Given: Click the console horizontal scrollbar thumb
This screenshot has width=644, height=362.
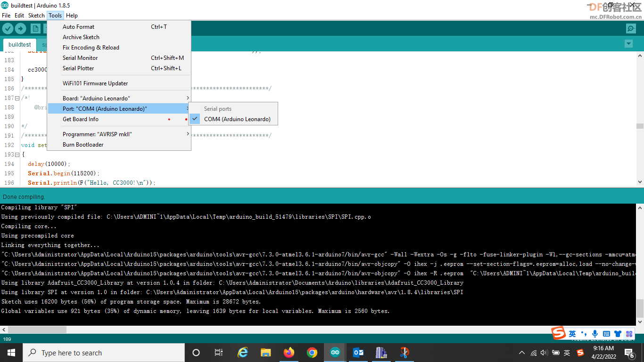Looking at the screenshot, I should point(37,330).
